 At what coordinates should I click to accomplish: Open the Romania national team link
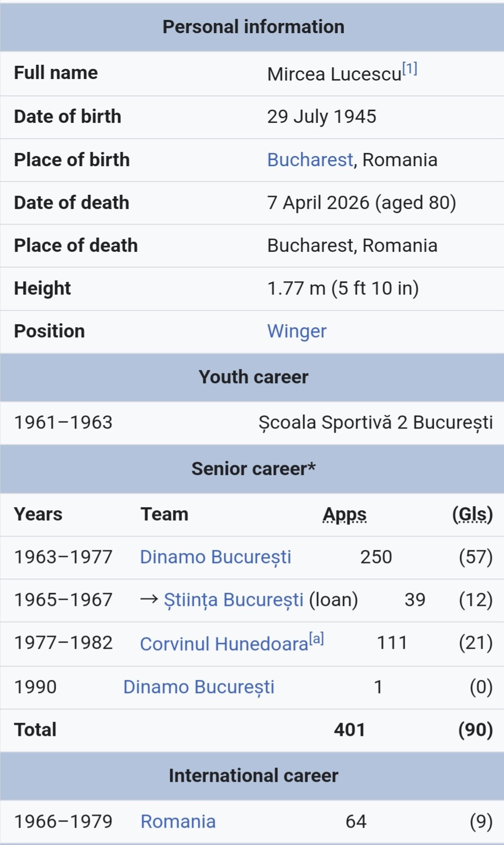(x=178, y=822)
